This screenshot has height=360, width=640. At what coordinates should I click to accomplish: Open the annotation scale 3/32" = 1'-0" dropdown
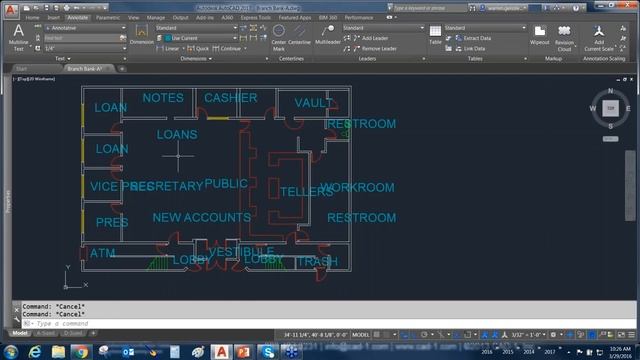point(529,335)
